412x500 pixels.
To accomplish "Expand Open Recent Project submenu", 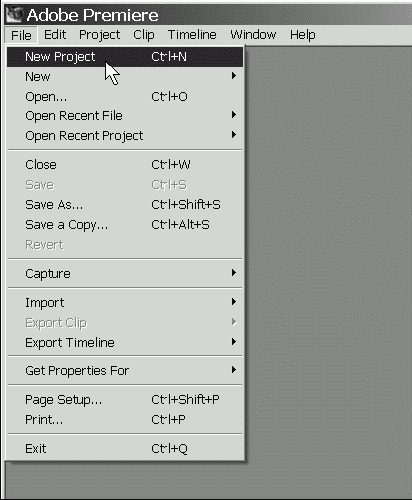I will [x=125, y=136].
